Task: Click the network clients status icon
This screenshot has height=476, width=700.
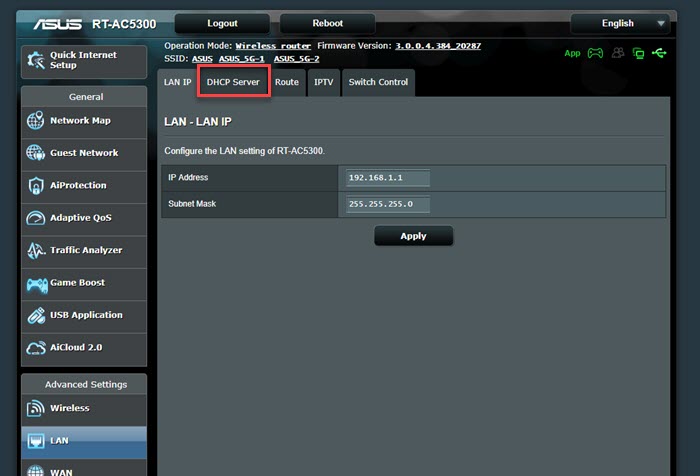Action: pyautogui.click(x=638, y=54)
